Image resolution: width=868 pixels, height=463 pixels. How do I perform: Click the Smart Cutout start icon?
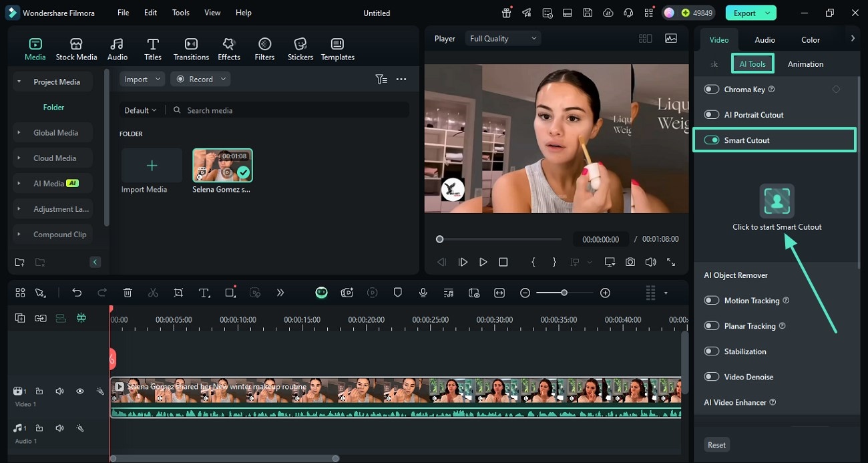point(777,201)
